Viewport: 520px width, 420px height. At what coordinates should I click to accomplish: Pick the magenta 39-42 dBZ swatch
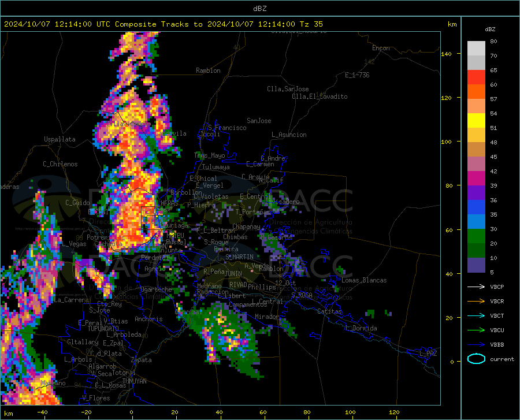click(476, 179)
